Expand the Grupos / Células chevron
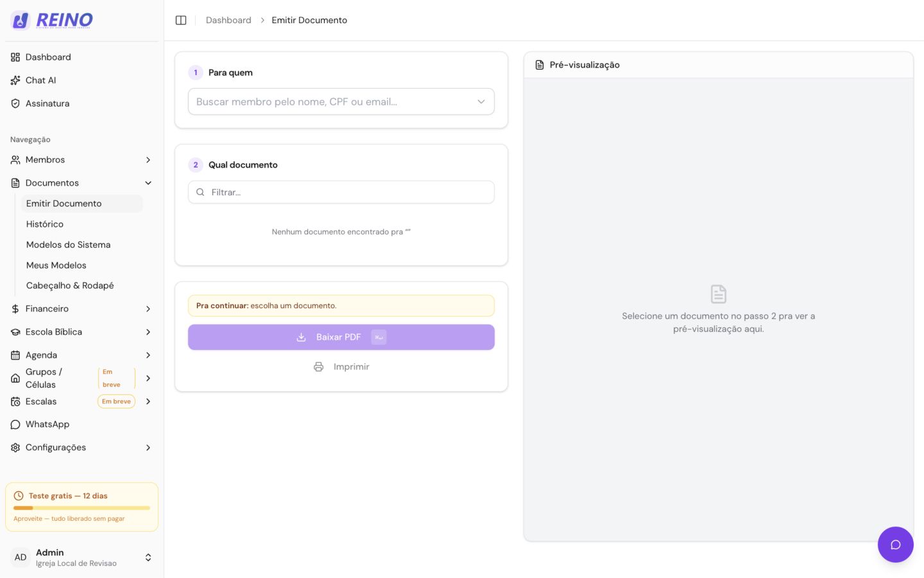 click(x=148, y=378)
